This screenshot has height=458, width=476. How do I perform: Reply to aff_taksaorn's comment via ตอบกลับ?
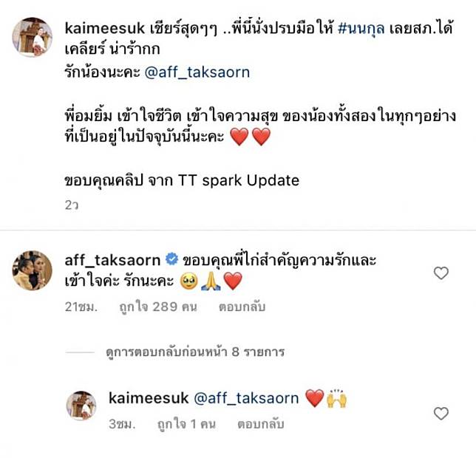242,307
